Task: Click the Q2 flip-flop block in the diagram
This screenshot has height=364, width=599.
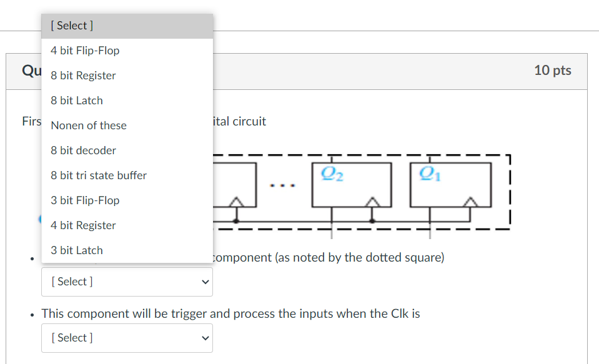Action: (x=352, y=184)
